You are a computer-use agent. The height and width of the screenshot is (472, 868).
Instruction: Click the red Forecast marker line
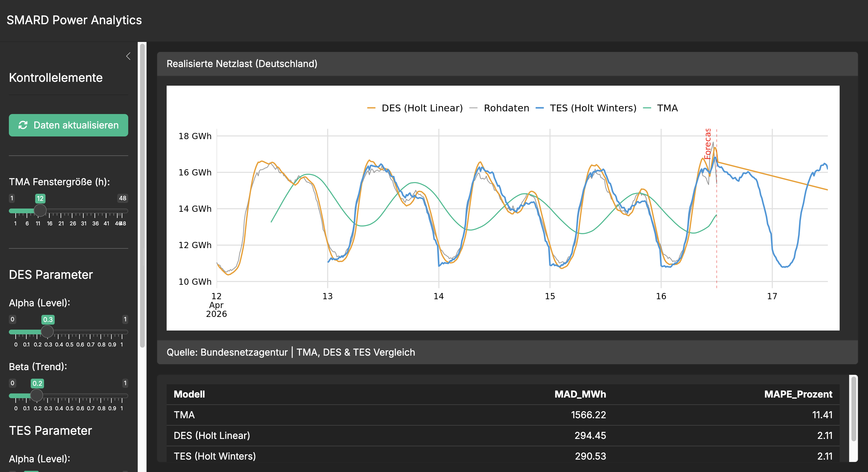click(717, 209)
